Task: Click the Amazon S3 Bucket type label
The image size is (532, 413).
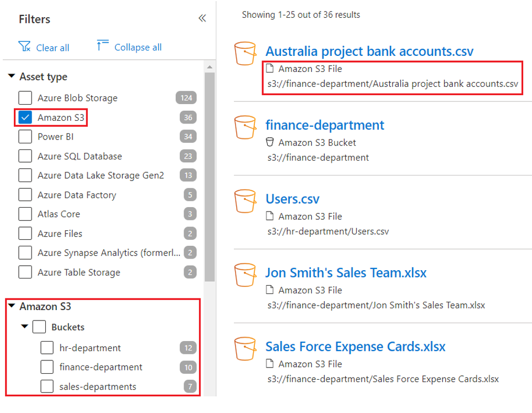Action: (x=317, y=143)
